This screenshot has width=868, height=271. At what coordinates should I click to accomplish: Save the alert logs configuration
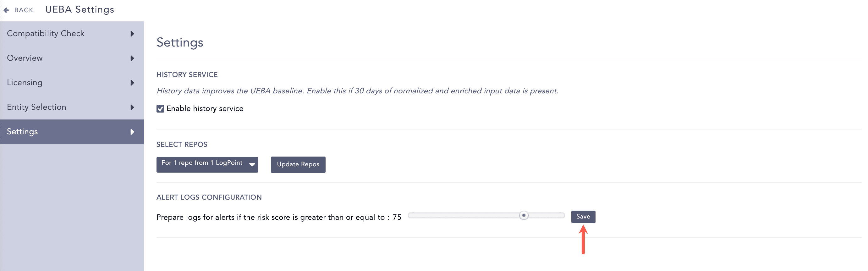click(583, 217)
